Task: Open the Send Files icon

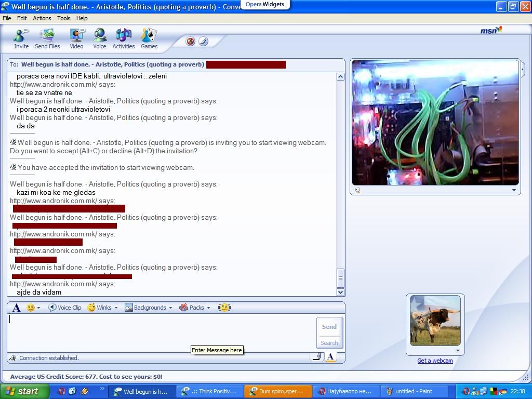Action: click(x=47, y=38)
